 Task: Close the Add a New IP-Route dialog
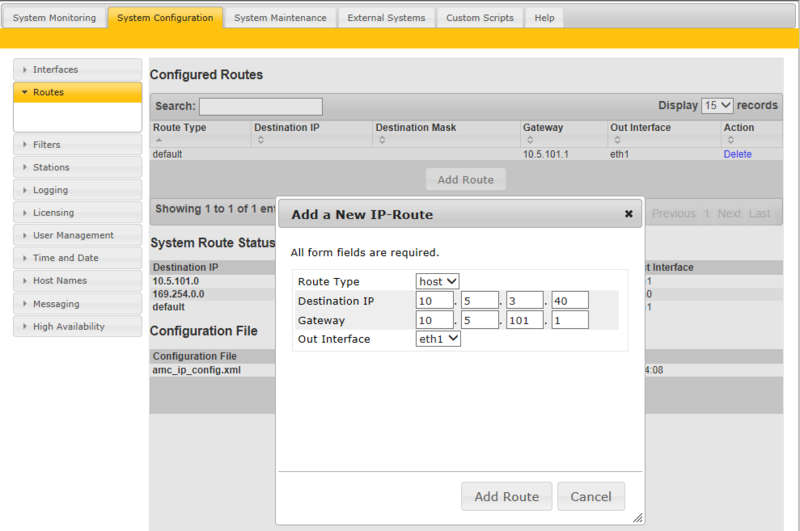(x=628, y=214)
